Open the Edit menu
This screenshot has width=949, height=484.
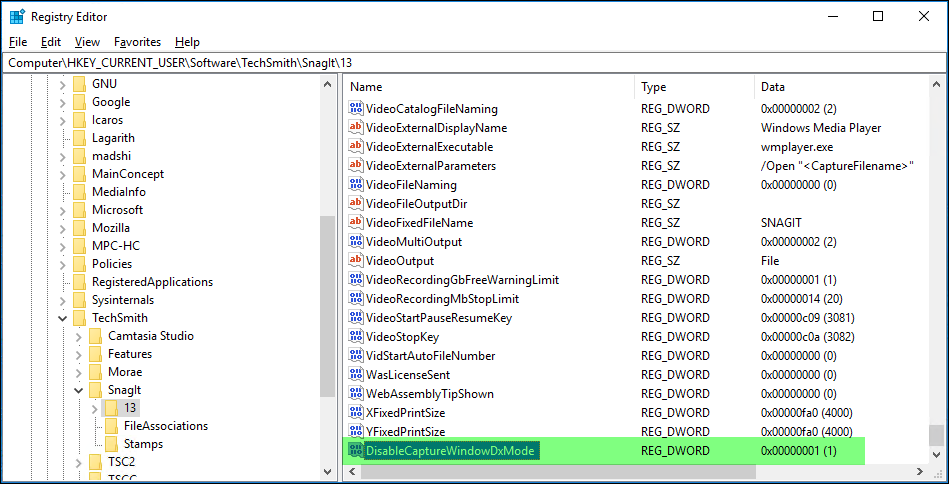click(51, 42)
